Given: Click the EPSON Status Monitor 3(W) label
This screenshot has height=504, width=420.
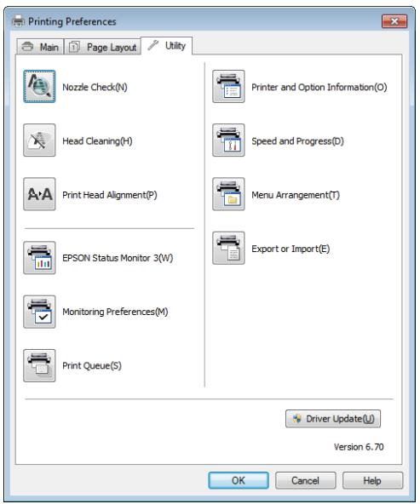Looking at the screenshot, I should point(118,258).
